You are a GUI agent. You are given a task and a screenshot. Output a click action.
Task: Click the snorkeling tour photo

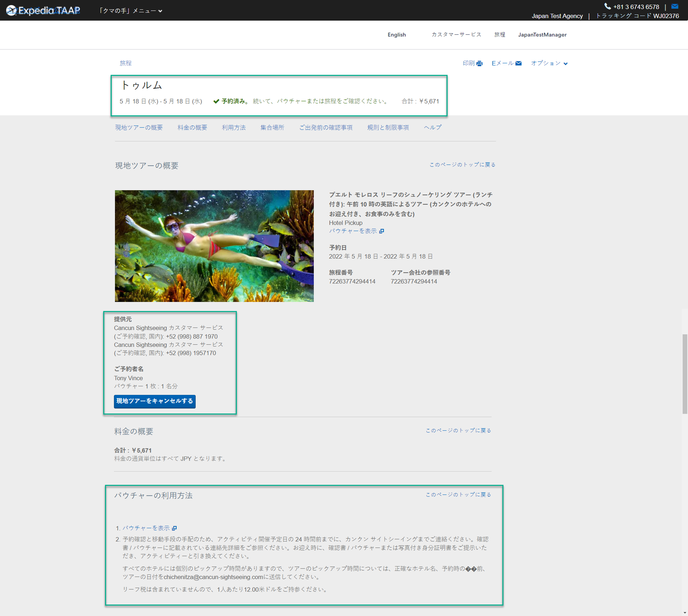pos(214,246)
